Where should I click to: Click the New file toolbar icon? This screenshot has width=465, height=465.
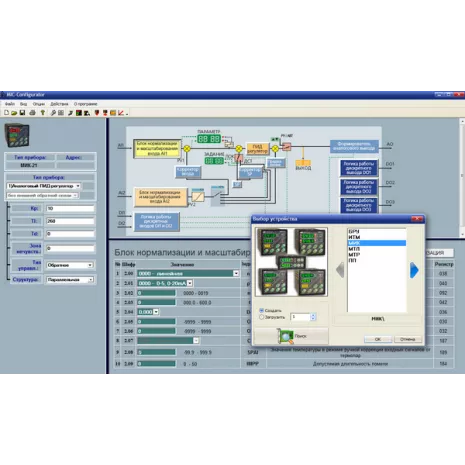(x=6, y=113)
